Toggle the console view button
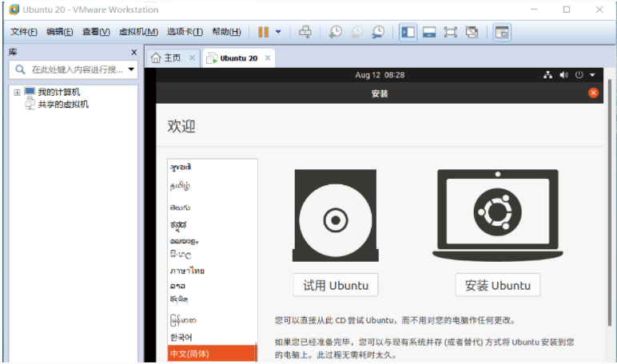The height and width of the screenshot is (364, 617). [502, 32]
